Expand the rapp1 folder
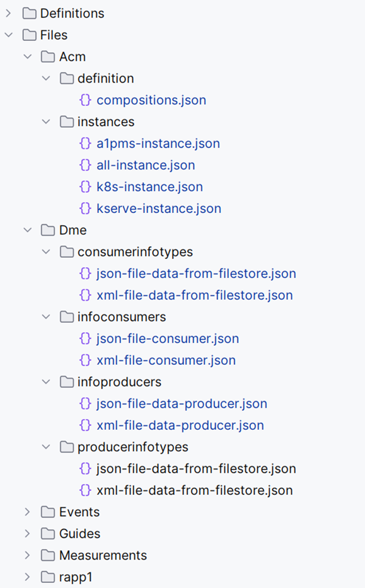Image resolution: width=365 pixels, height=588 pixels. pos(27,577)
